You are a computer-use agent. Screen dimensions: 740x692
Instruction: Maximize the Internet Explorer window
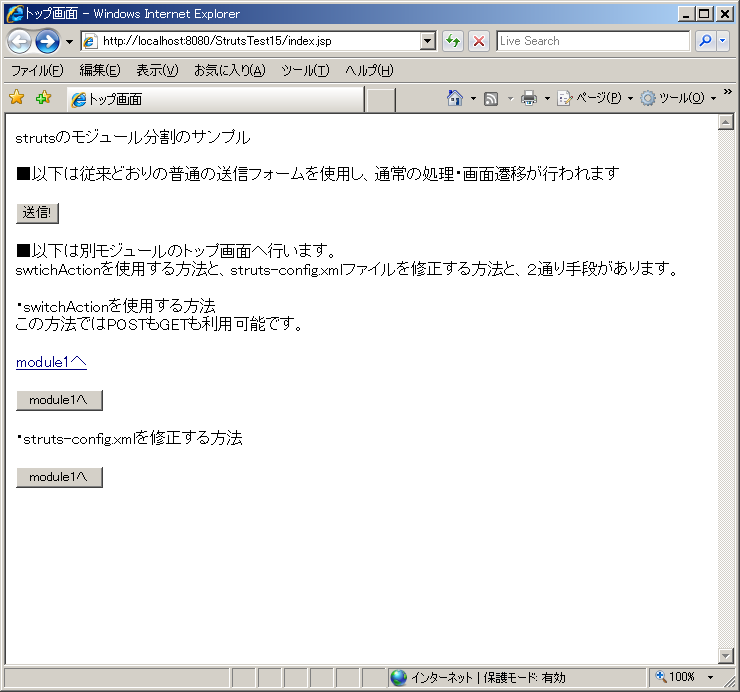(704, 14)
